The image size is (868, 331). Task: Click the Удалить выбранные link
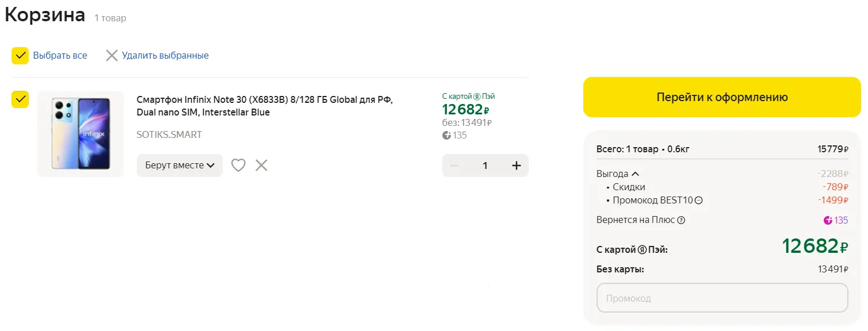point(165,56)
